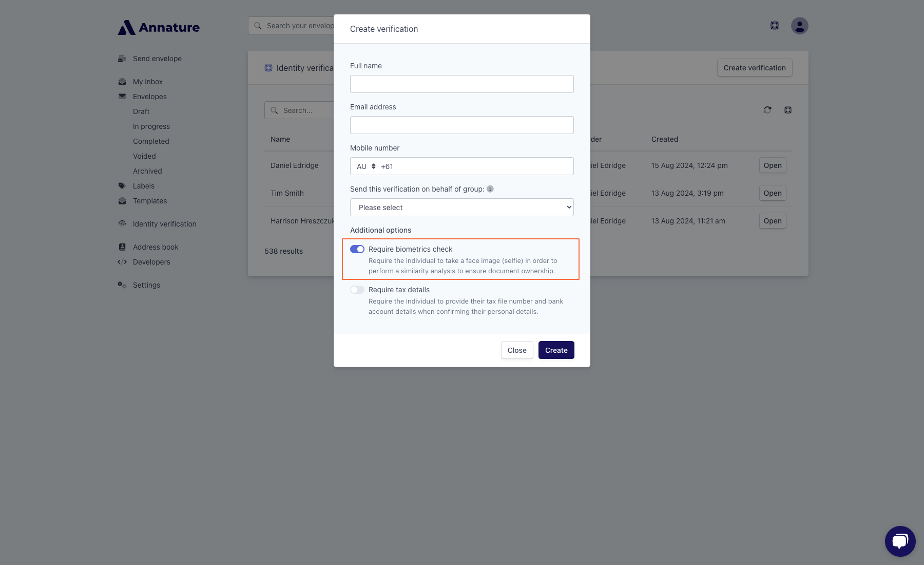The width and height of the screenshot is (924, 565).
Task: Change the AU country code selector
Action: [x=366, y=166]
